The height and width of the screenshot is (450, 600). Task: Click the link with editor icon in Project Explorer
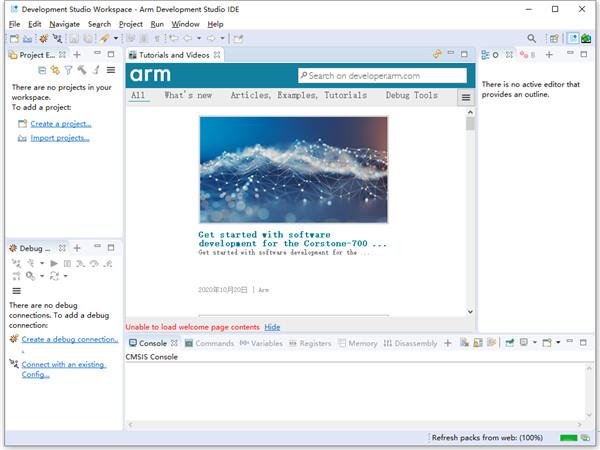pos(55,70)
